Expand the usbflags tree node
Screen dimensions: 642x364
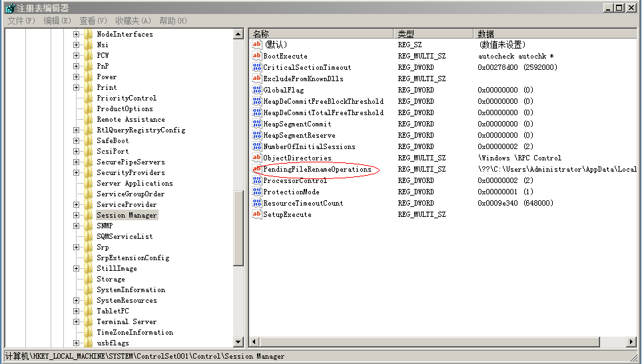(77, 343)
